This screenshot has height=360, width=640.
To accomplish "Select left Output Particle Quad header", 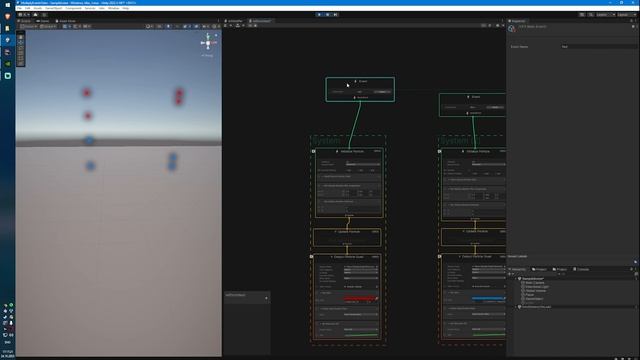I will (x=347, y=257).
